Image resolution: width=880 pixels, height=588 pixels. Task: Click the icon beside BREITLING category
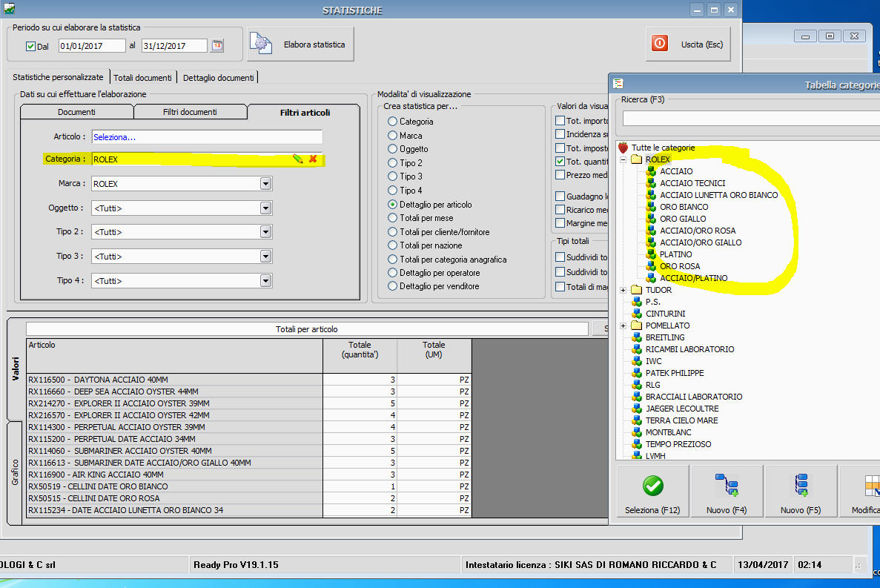(x=636, y=338)
